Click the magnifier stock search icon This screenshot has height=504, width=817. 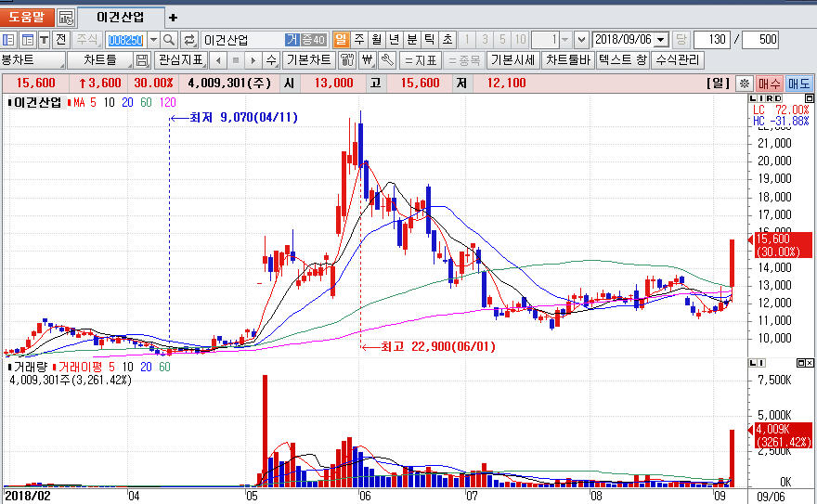pyautogui.click(x=169, y=40)
